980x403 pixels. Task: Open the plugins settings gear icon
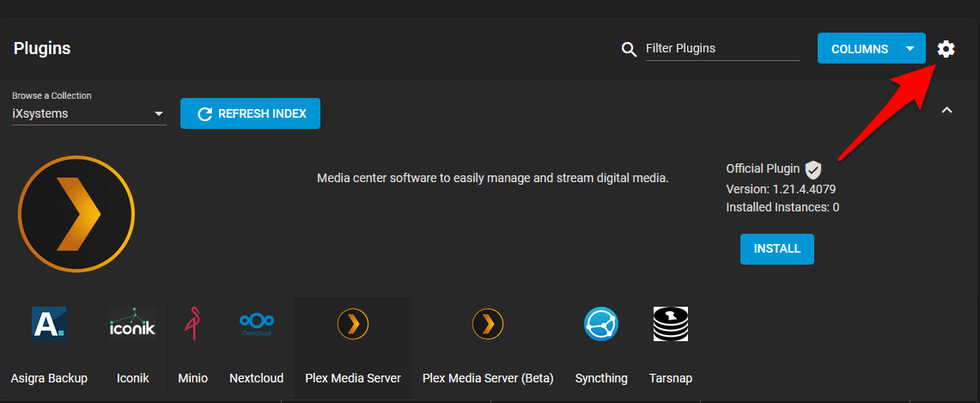tap(946, 49)
